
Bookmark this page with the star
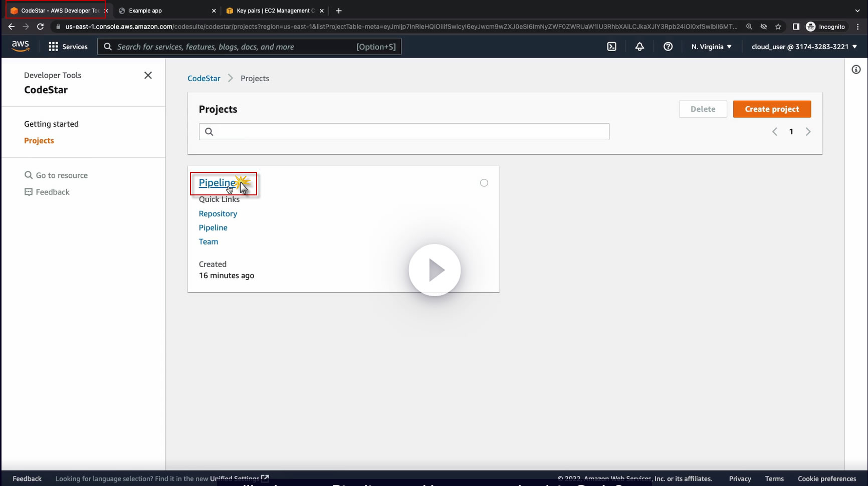point(778,27)
